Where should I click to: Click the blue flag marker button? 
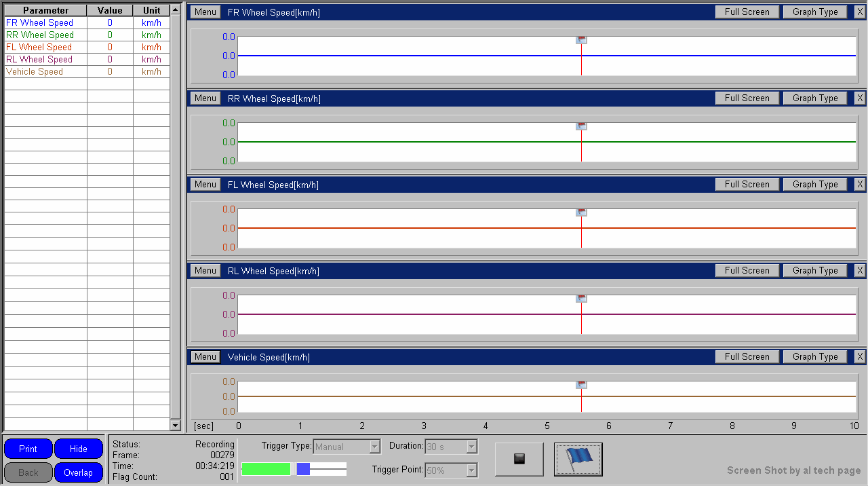(578, 460)
